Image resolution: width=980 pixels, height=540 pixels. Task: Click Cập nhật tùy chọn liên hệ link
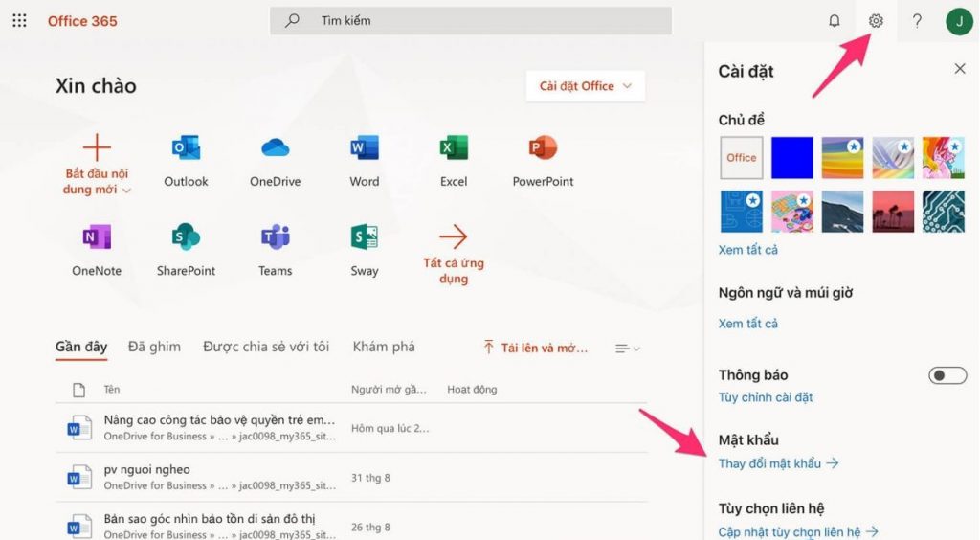click(x=798, y=532)
